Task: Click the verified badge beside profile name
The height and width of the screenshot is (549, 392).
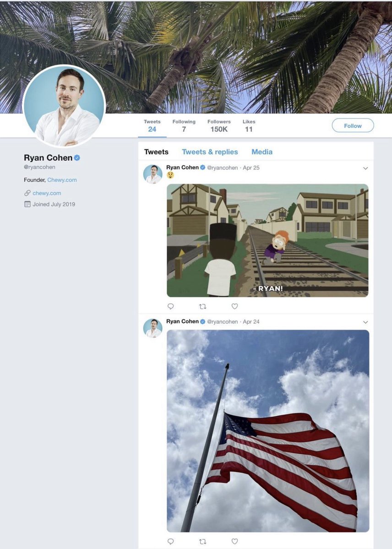Action: (x=77, y=158)
